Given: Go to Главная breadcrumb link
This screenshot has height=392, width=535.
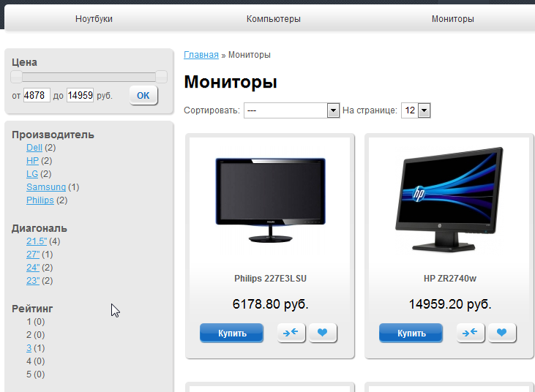Looking at the screenshot, I should pos(201,55).
